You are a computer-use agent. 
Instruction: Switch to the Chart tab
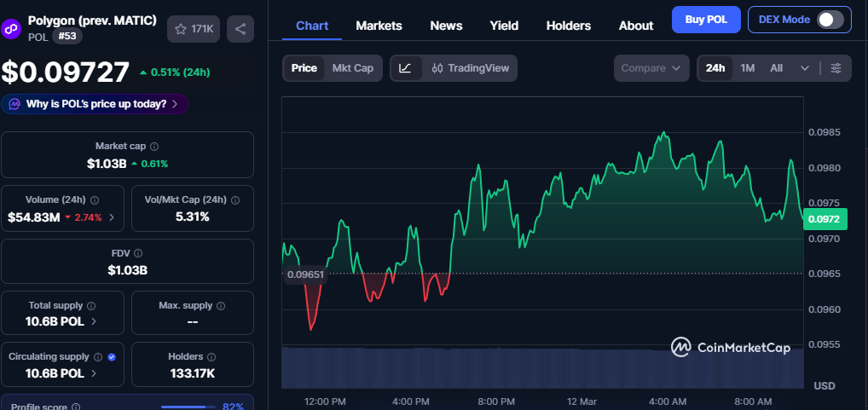pyautogui.click(x=312, y=26)
